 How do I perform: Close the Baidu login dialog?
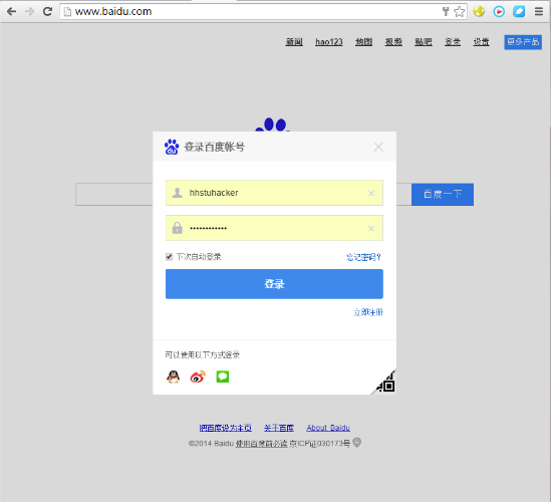(x=378, y=147)
